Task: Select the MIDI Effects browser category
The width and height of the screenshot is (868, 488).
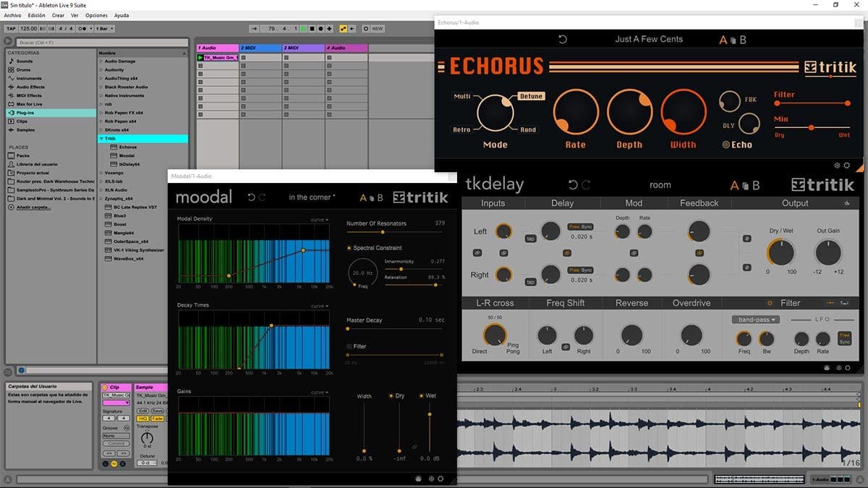Action: [x=29, y=95]
